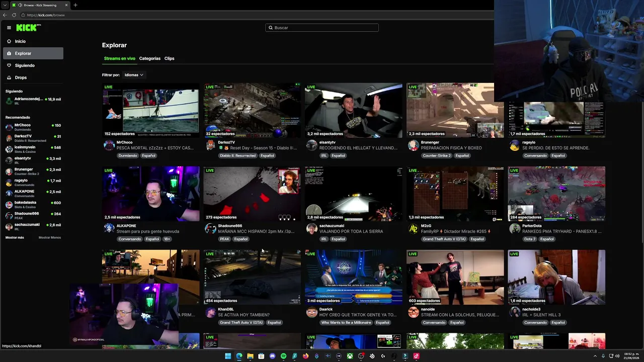Open Spotify from the taskbar
This screenshot has height=362, width=644.
pos(283,356)
